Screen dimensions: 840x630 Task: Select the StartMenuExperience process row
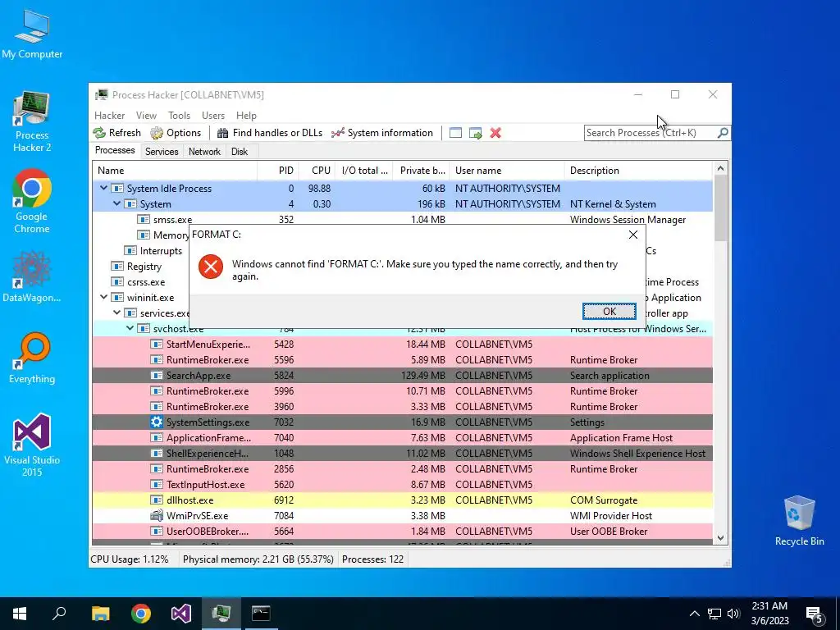click(402, 344)
